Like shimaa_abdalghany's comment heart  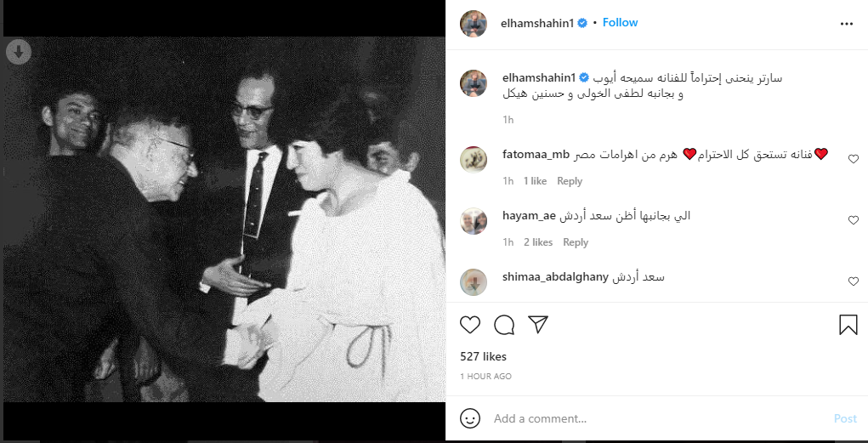[853, 281]
